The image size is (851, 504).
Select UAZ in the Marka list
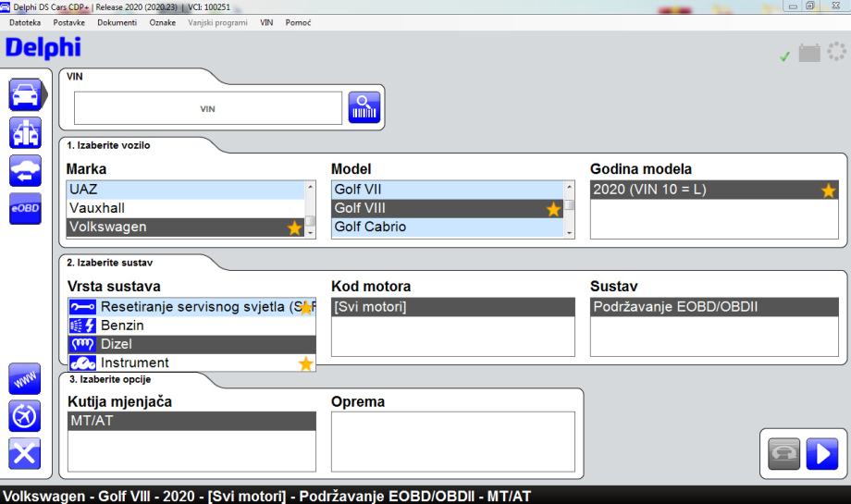pos(186,190)
